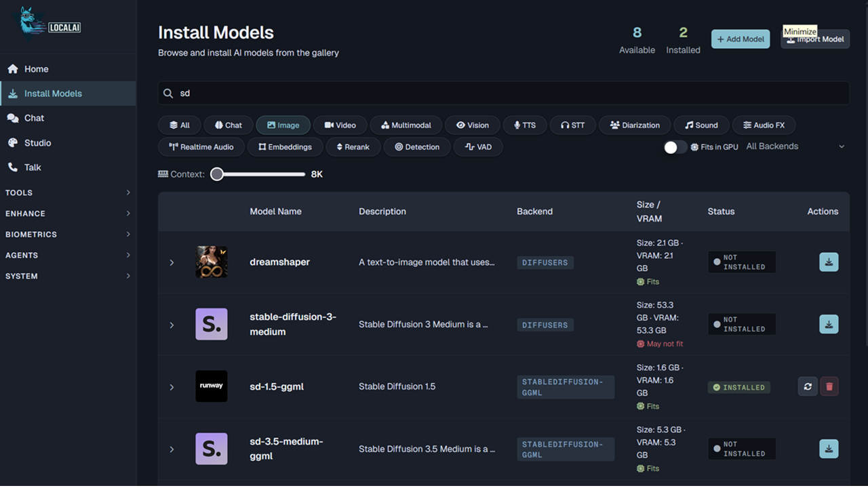
Task: Filter models by Vision
Action: click(473, 125)
